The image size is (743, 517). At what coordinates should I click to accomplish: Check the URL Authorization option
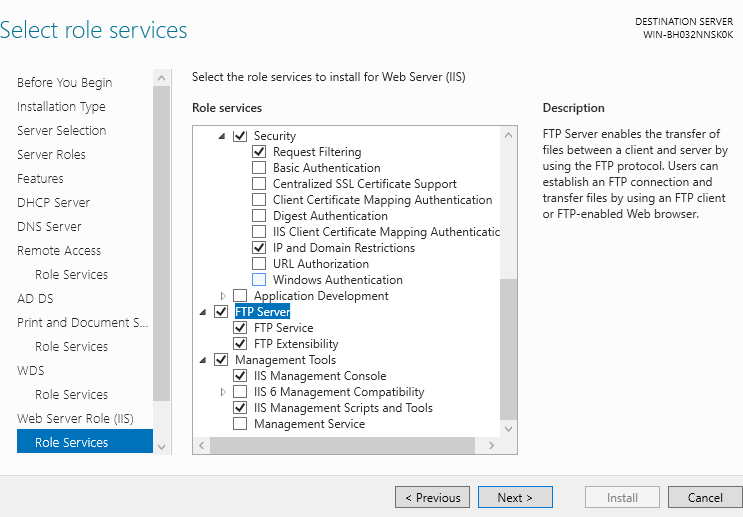click(259, 264)
